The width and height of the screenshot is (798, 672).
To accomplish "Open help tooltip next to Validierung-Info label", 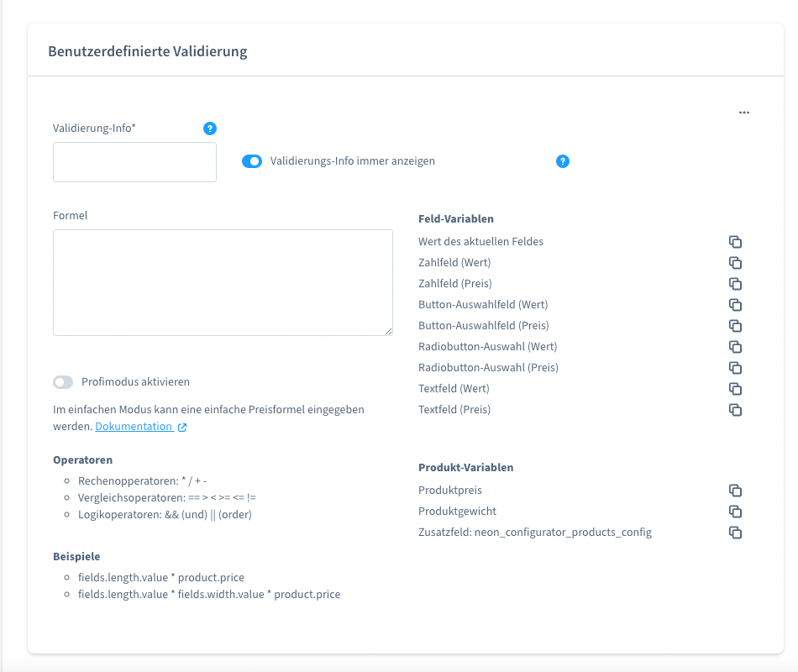I will (x=210, y=129).
